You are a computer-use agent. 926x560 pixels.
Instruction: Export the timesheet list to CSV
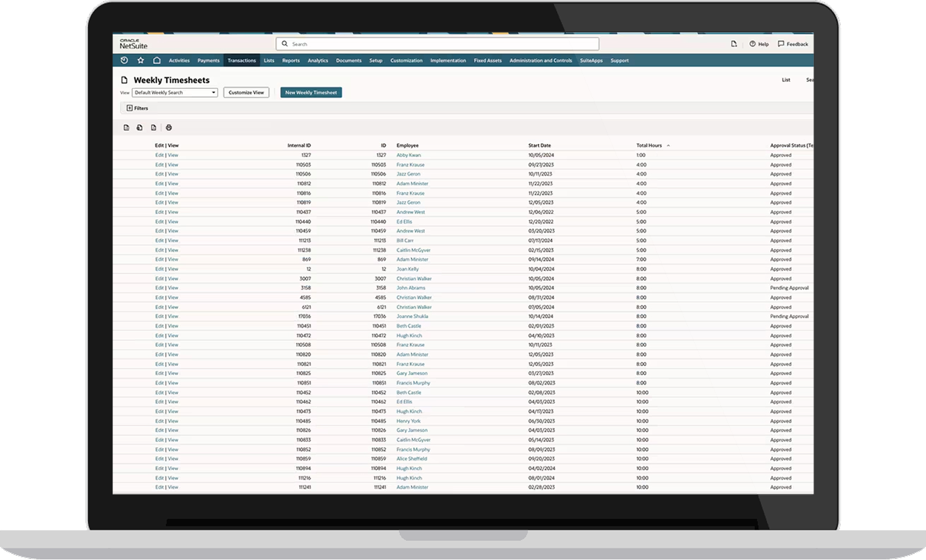tap(126, 127)
